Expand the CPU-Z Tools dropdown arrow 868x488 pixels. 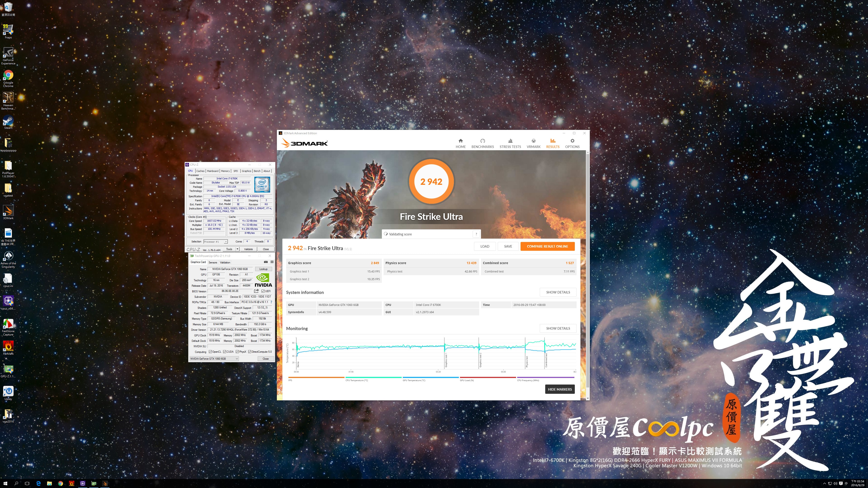click(x=237, y=249)
